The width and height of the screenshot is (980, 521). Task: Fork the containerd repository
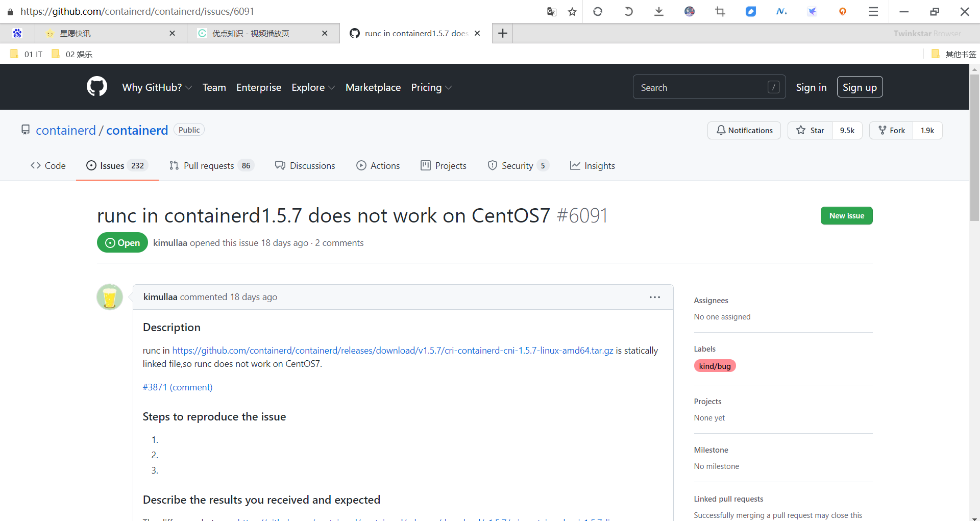[892, 131]
